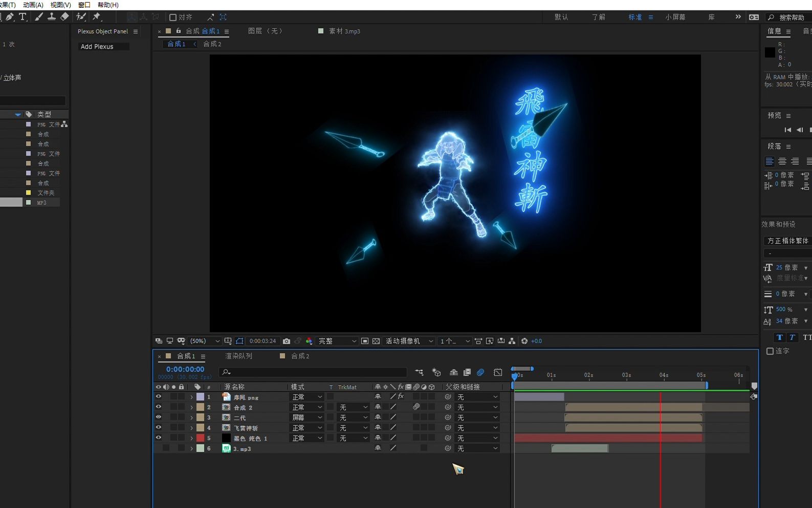Viewport: 812px width, 508px height.
Task: Click the toggle mask visibility icon
Action: coord(239,341)
